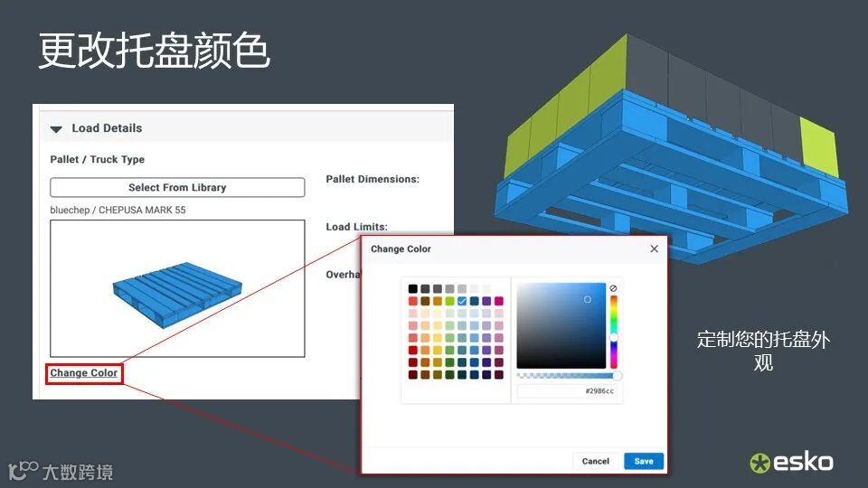Screen dimensions: 868x488
Task: Click Cancel in the Change Color dialog
Action: click(x=595, y=461)
